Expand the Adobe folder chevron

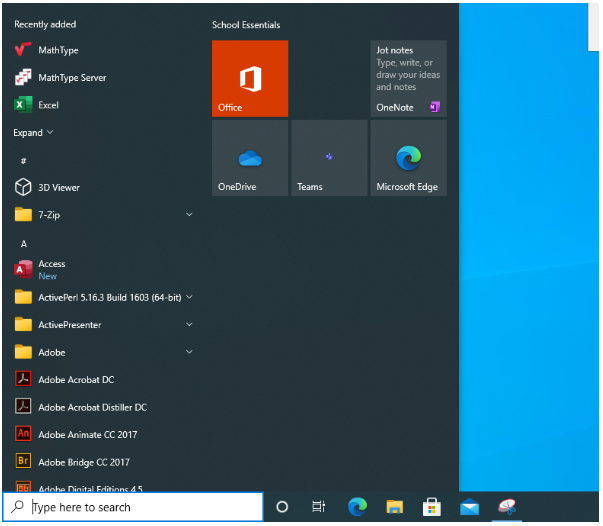pyautogui.click(x=189, y=352)
